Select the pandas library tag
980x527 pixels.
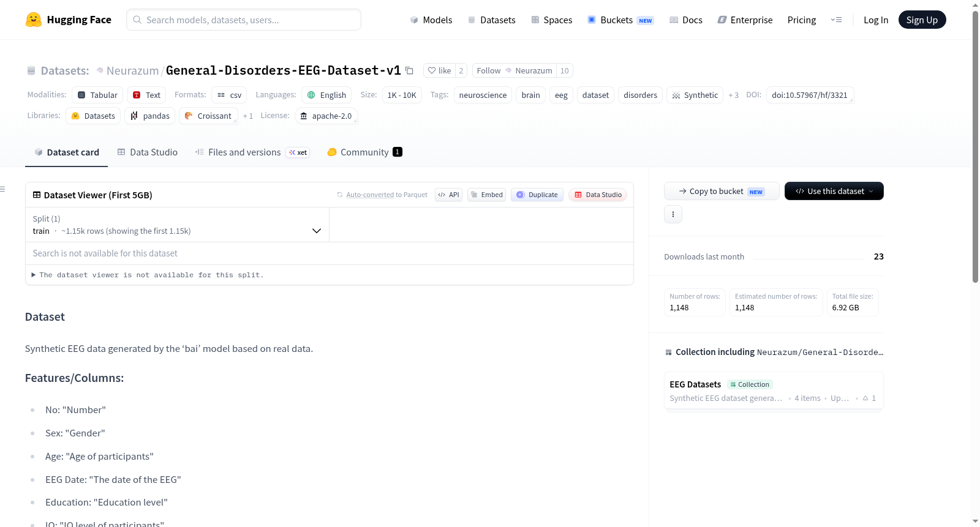(x=150, y=116)
